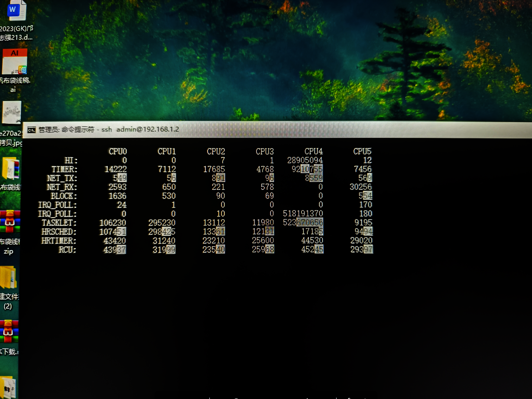The height and width of the screenshot is (399, 532).
Task: Click the HRSCHED: row label
Action: coord(59,232)
